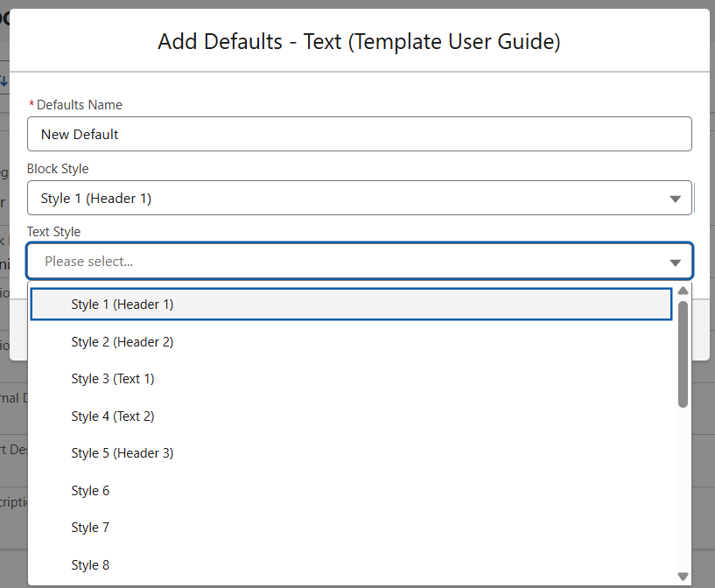
Task: Pick Style 3 (Text 1) from list
Action: [x=113, y=379]
